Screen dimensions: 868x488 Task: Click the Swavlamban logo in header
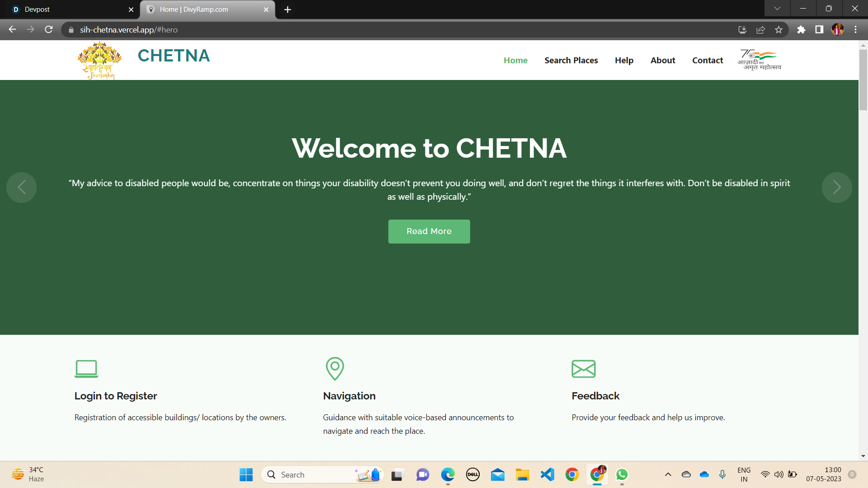99,61
